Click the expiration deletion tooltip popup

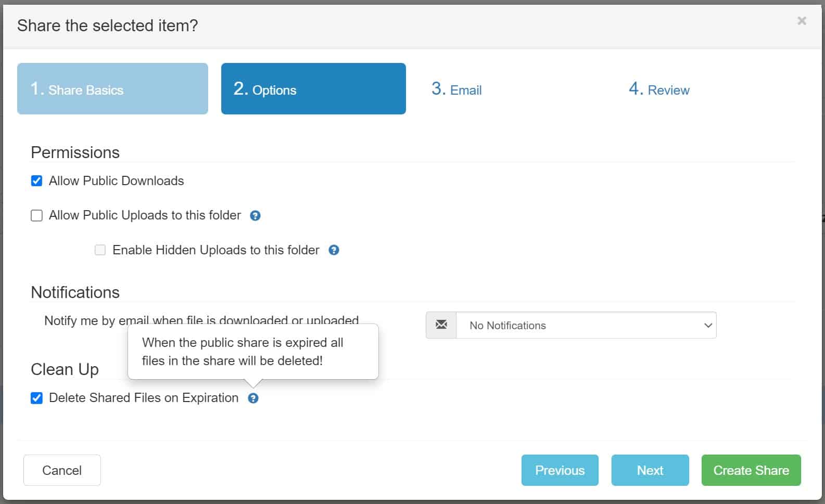pos(253,352)
